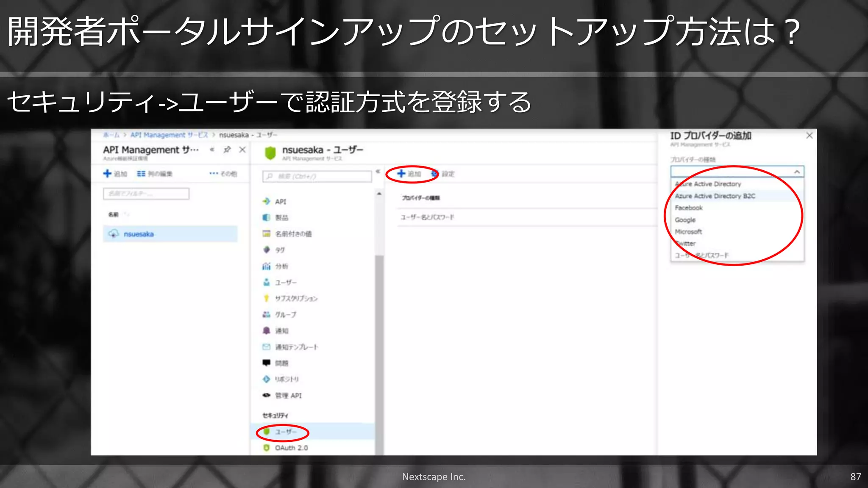Open タグ tags menu item
The image size is (868, 488).
(274, 250)
